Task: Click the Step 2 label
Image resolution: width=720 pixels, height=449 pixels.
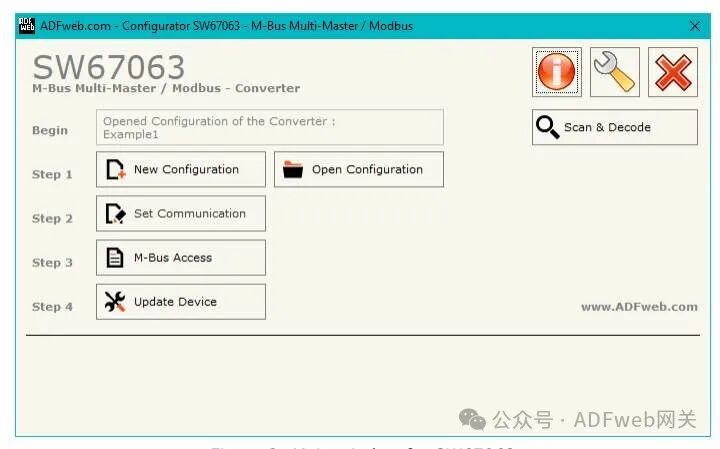Action: click(x=52, y=218)
